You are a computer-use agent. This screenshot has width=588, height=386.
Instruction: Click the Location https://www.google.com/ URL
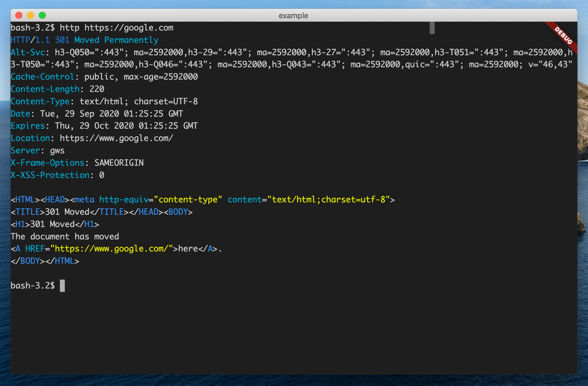point(116,138)
